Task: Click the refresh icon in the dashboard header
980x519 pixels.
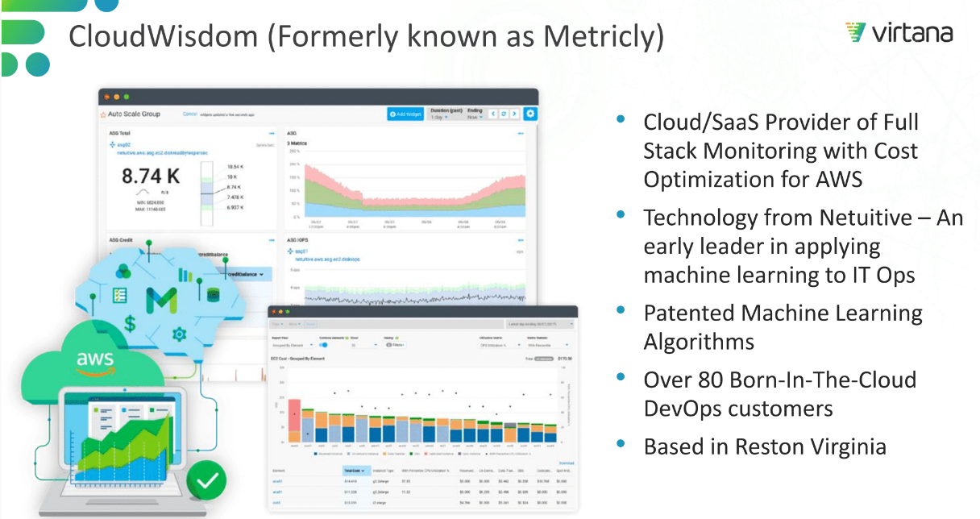Action: pos(504,114)
